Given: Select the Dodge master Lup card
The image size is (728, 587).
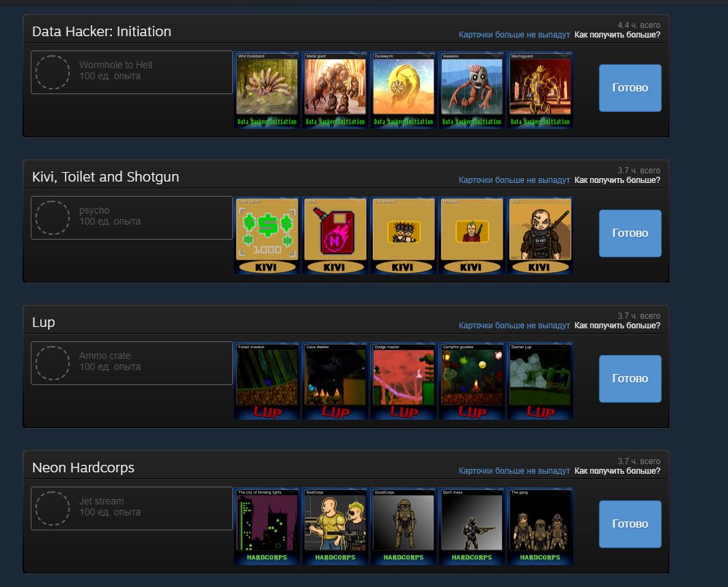Looking at the screenshot, I should (403, 380).
